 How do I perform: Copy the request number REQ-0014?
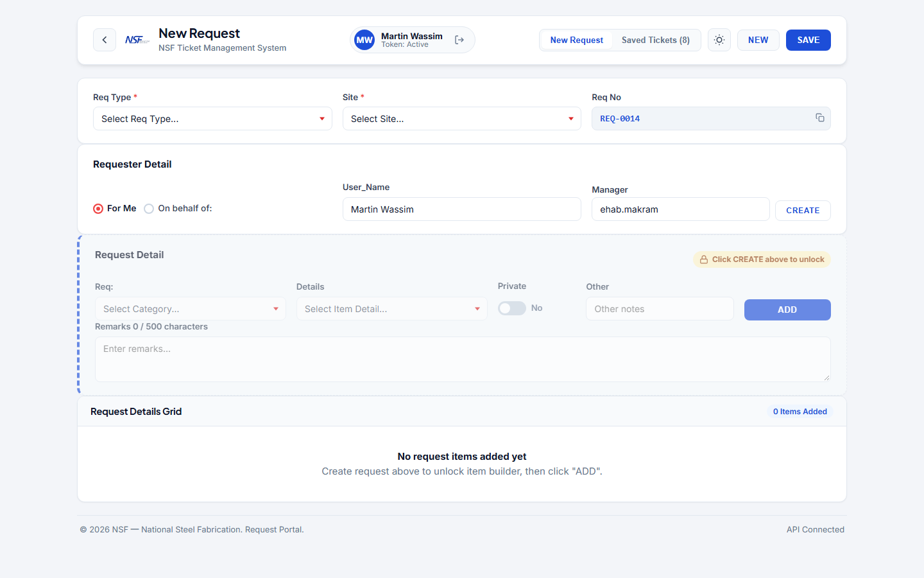820,118
